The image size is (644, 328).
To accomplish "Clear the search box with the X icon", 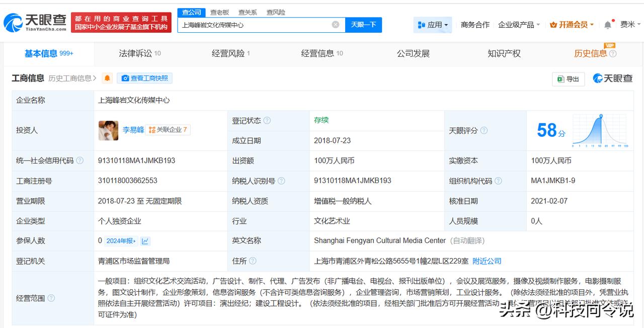I will 336,25.
